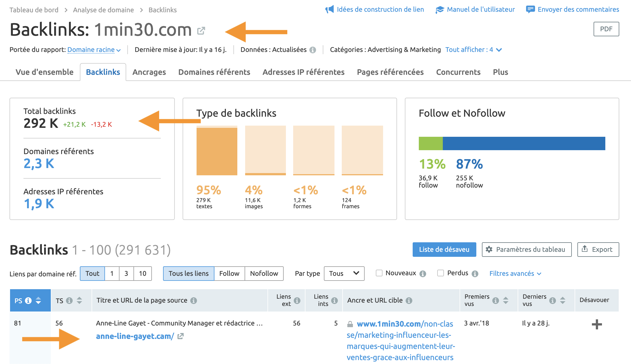Click the green follow bar segment
631x364 pixels.
(431, 143)
